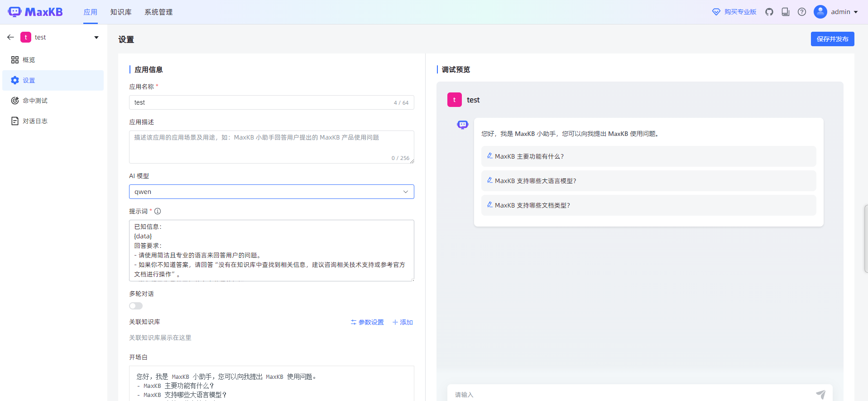This screenshot has height=401, width=868.
Task: Switch to the 知识库 tab
Action: 121,12
